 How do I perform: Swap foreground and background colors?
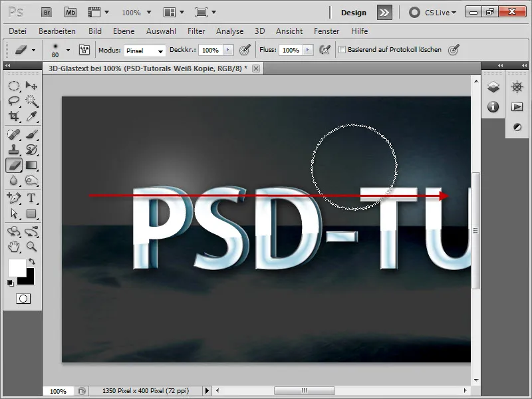[32, 261]
